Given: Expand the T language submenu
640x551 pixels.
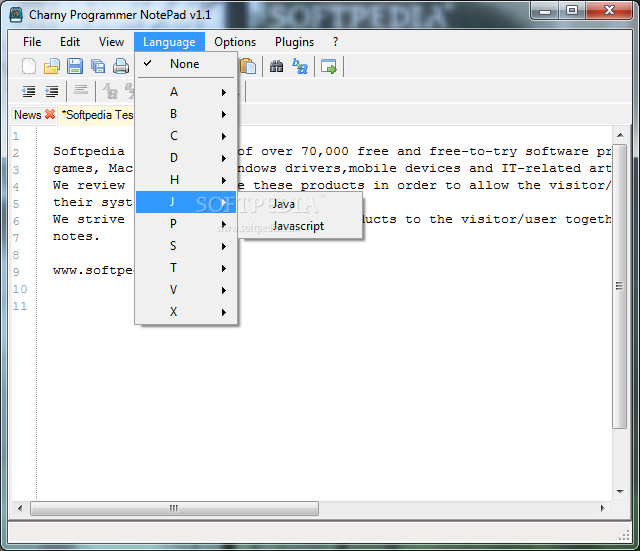Looking at the screenshot, I should coord(186,268).
